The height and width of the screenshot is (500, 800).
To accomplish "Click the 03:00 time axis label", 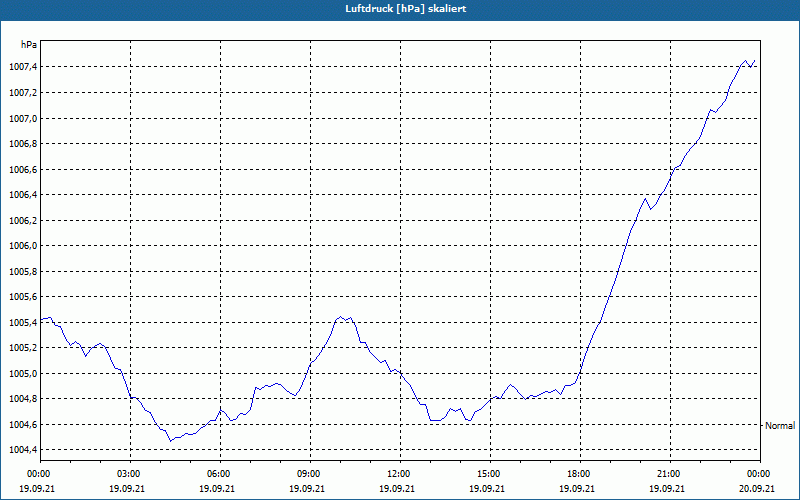I will coord(131,474).
